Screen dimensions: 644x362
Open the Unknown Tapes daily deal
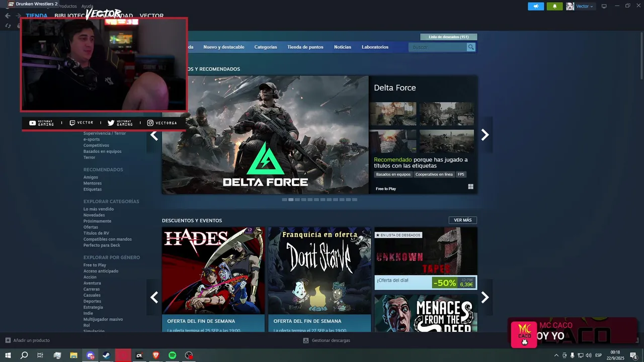tap(426, 258)
